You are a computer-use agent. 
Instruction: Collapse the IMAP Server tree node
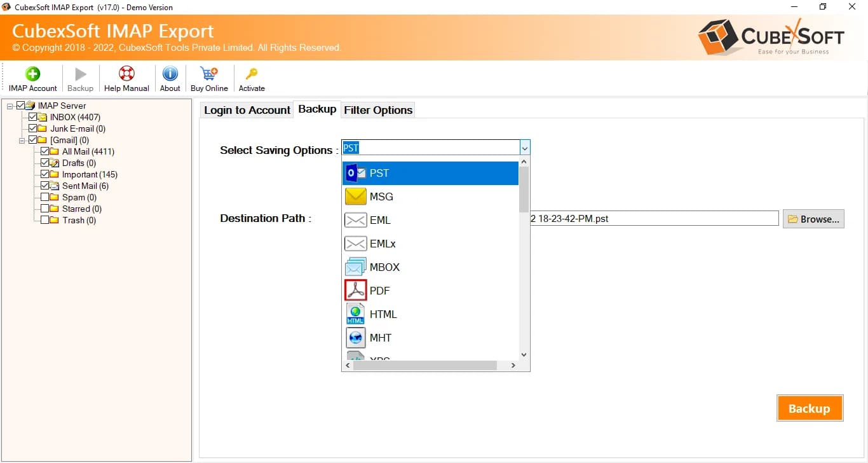(x=10, y=106)
